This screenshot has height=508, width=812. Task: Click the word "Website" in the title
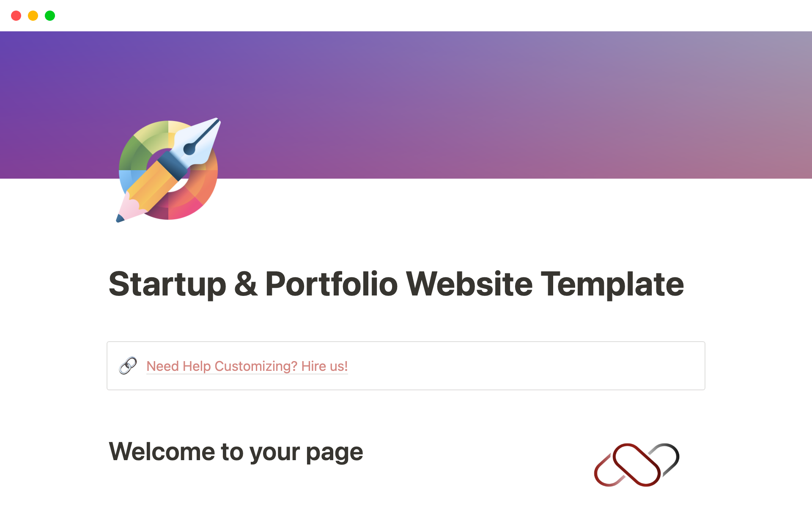point(469,284)
